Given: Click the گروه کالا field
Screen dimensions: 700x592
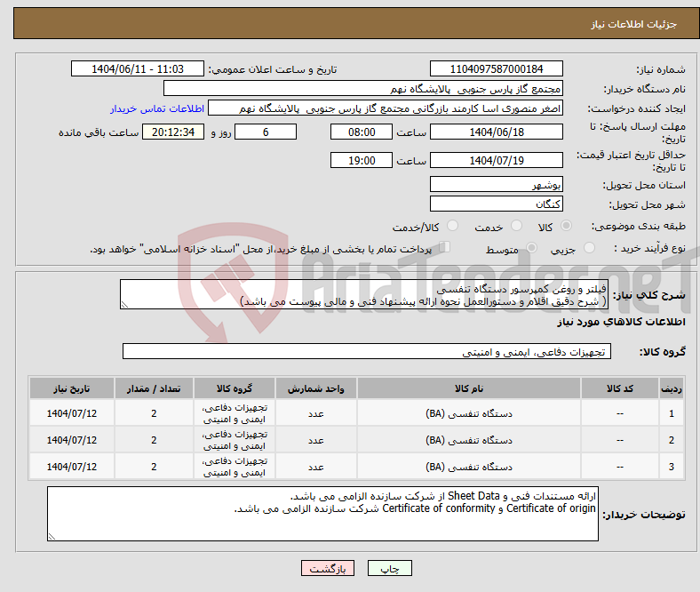Looking at the screenshot, I should point(366,352).
